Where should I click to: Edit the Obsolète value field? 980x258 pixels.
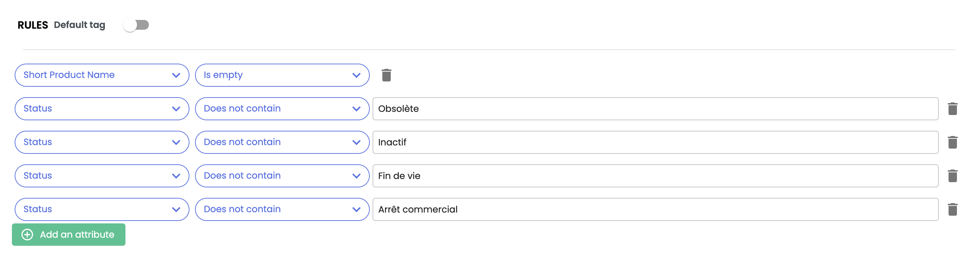point(655,109)
